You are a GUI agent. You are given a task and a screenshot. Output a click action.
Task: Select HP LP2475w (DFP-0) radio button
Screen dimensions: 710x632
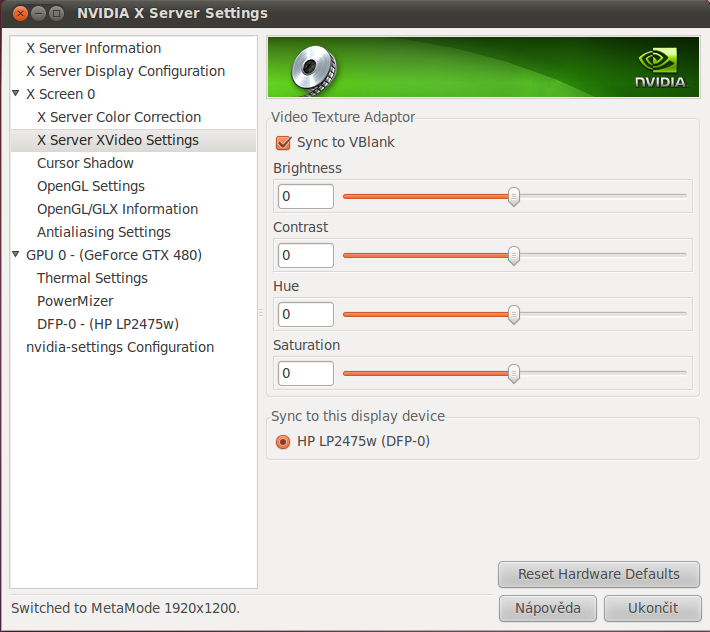(283, 441)
